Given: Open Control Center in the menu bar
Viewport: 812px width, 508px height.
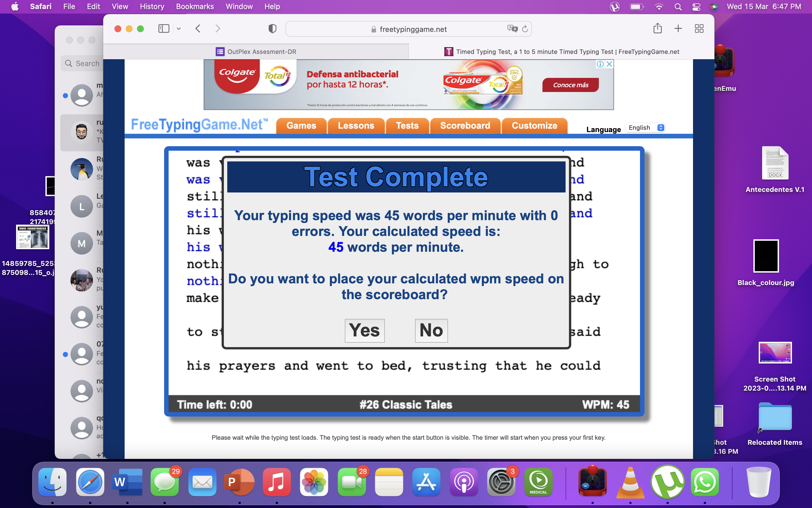Looking at the screenshot, I should (x=696, y=7).
